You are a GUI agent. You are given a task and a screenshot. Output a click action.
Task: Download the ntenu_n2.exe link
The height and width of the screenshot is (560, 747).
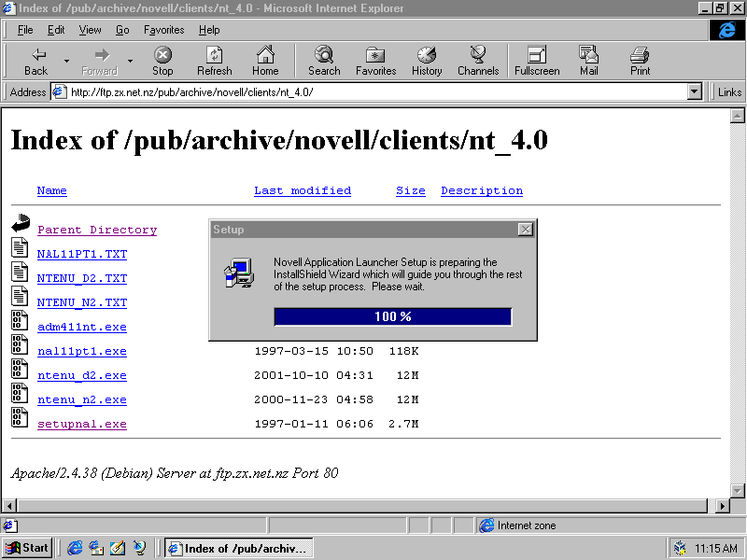(x=82, y=400)
